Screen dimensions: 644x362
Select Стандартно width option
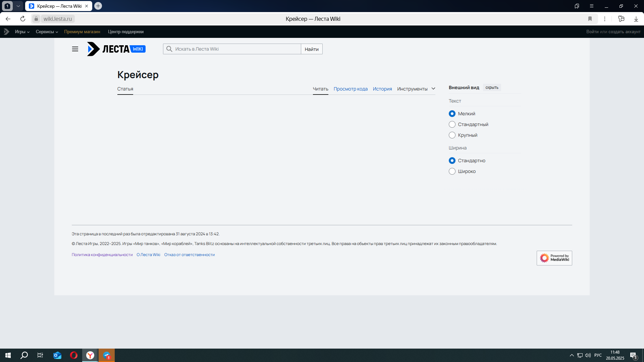pos(452,161)
